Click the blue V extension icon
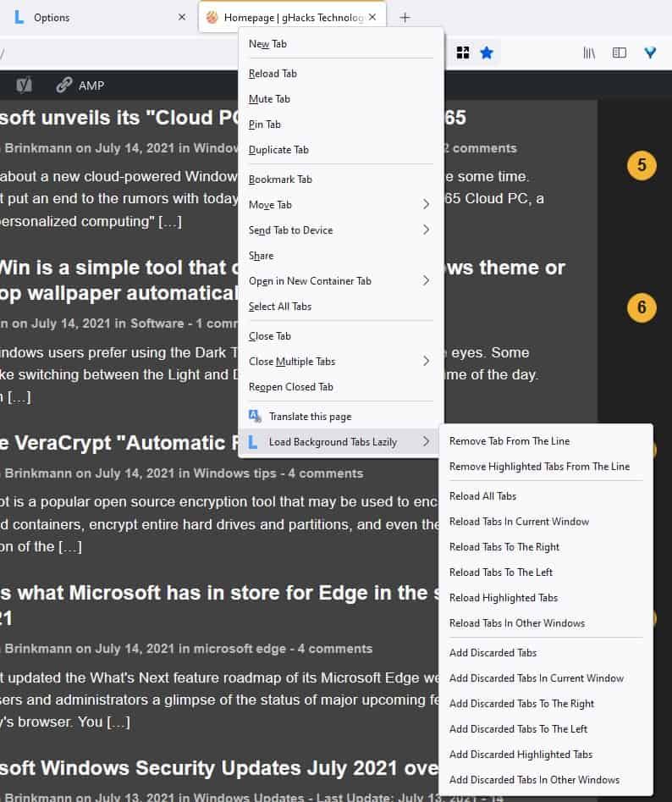 click(x=650, y=53)
